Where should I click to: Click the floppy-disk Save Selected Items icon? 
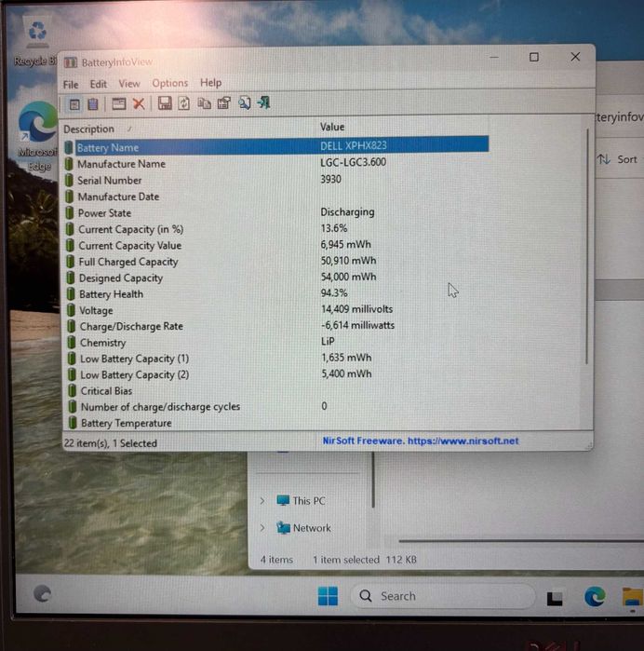tap(165, 103)
